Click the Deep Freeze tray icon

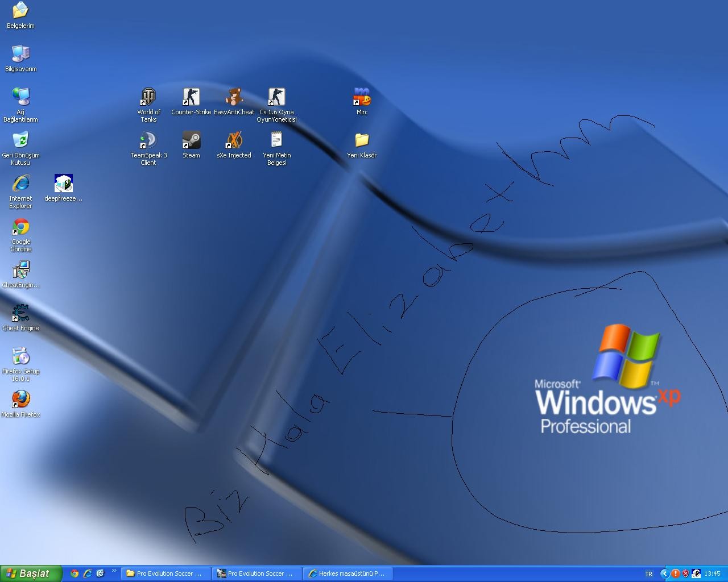696,574
